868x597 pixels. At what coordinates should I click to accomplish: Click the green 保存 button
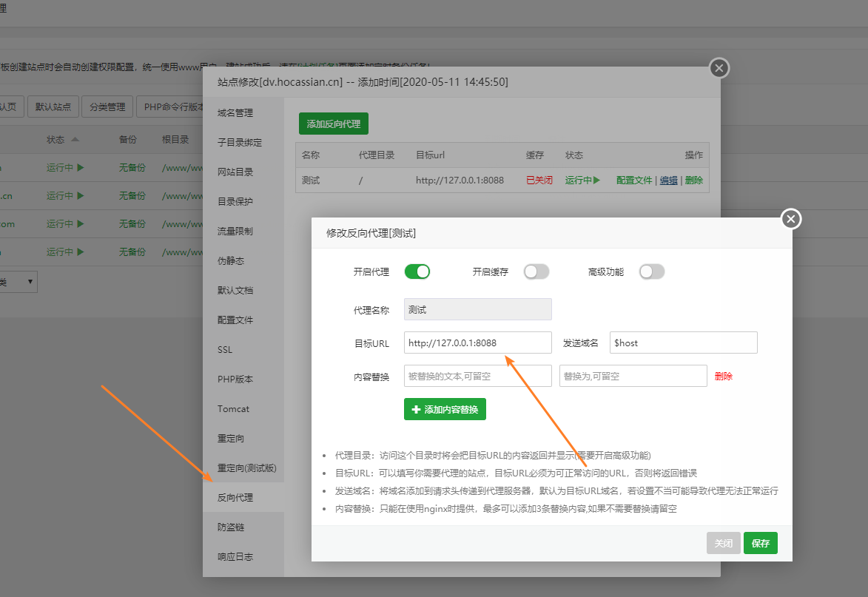pos(760,543)
